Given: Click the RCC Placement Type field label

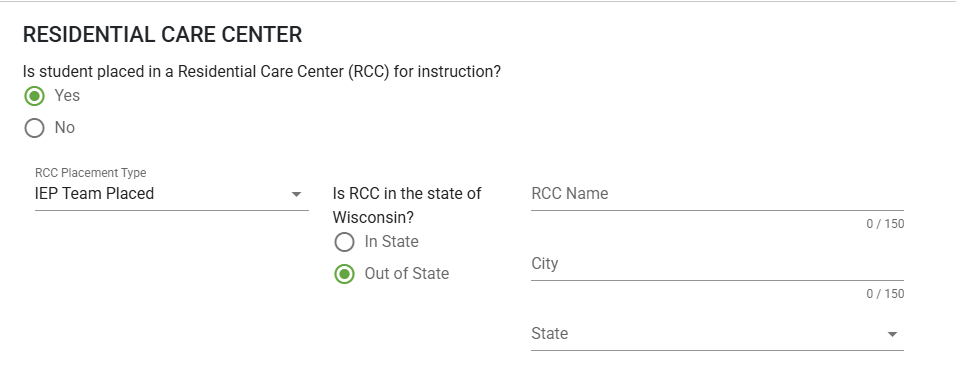Looking at the screenshot, I should (x=90, y=173).
